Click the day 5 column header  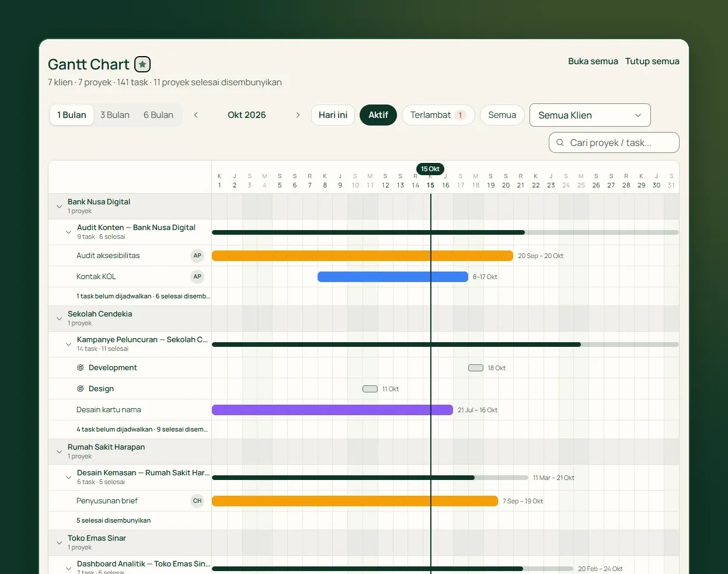click(280, 180)
